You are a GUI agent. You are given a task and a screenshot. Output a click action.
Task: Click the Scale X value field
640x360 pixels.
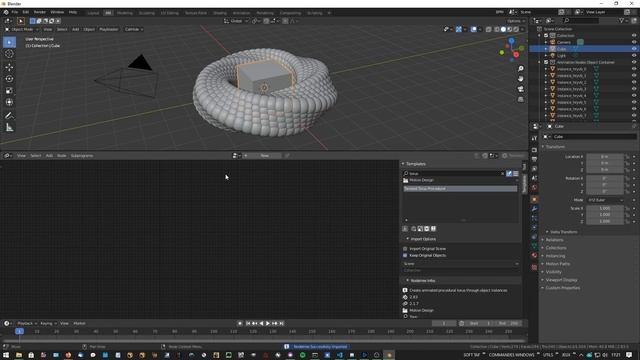[x=605, y=208]
